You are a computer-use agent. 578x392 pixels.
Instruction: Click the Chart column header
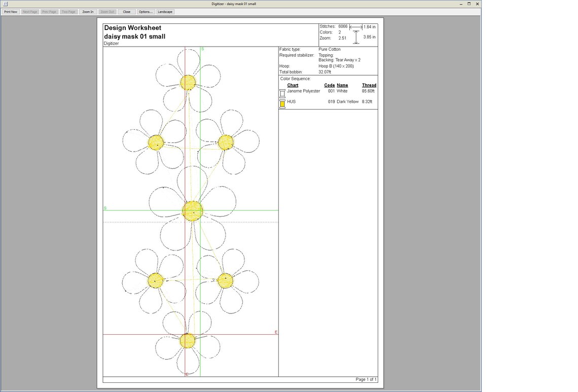[x=293, y=85]
